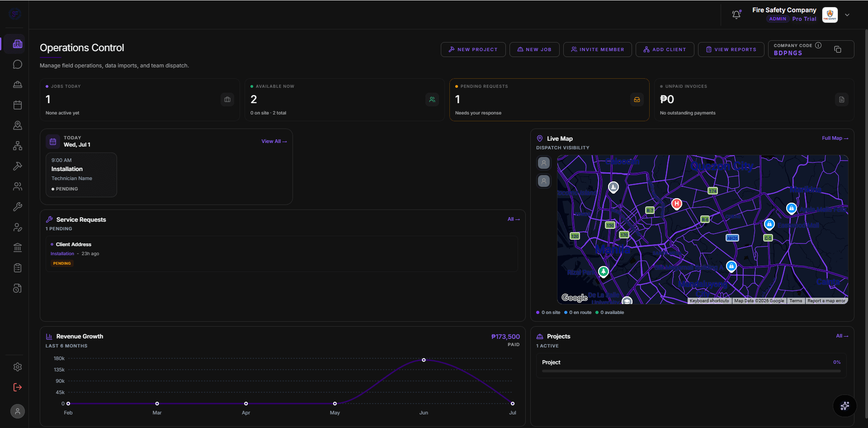The image size is (868, 428).
Task: Click the page vertical scrollbar
Action: point(866,224)
